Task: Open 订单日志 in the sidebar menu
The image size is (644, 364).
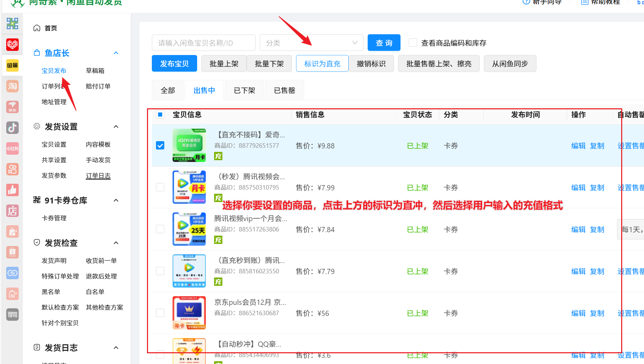Action: [x=98, y=176]
